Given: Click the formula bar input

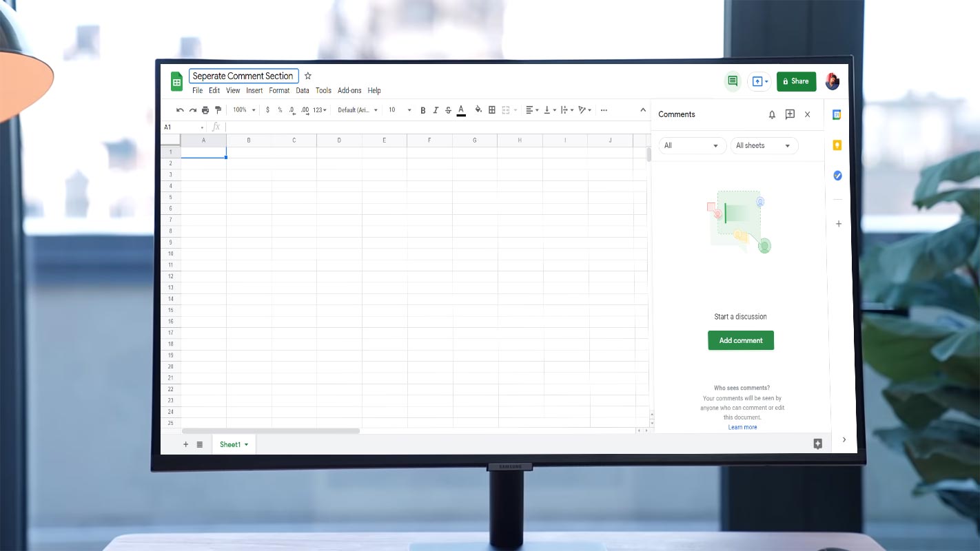Looking at the screenshot, I should tap(436, 127).
